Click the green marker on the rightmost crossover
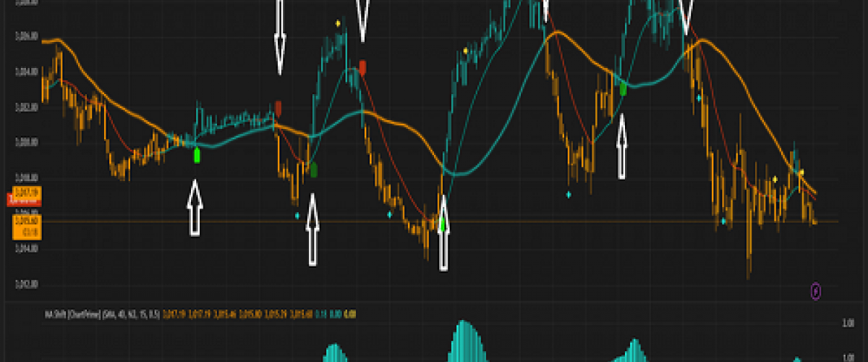This screenshot has height=362, width=868. point(623,89)
